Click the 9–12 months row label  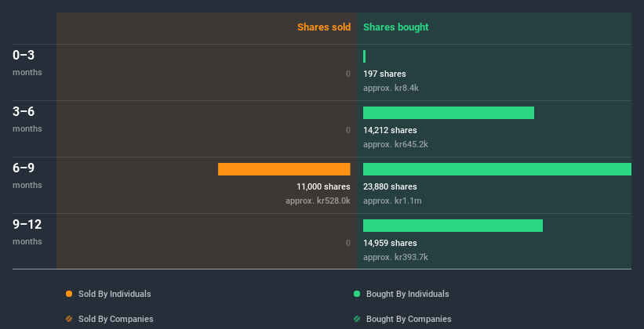[27, 232]
